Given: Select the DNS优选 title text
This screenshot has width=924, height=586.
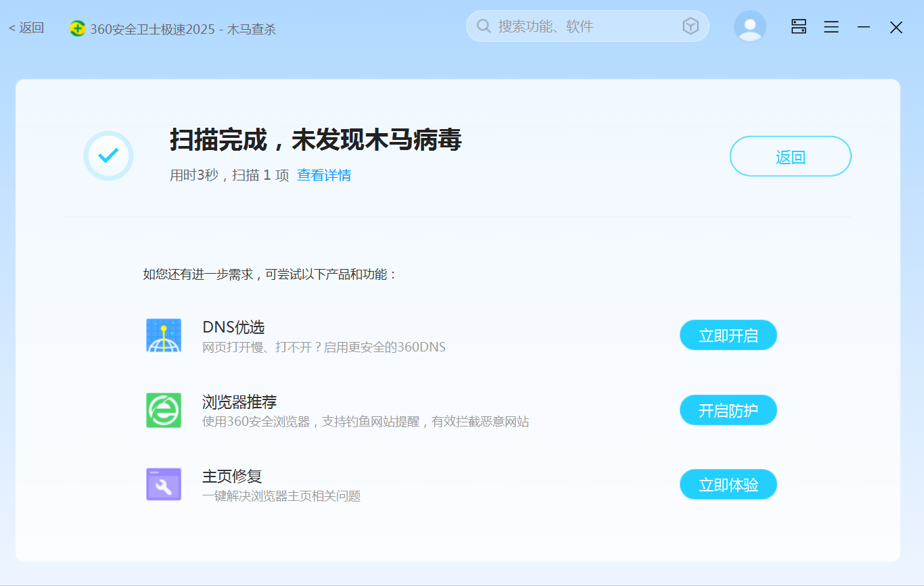Looking at the screenshot, I should (x=233, y=327).
